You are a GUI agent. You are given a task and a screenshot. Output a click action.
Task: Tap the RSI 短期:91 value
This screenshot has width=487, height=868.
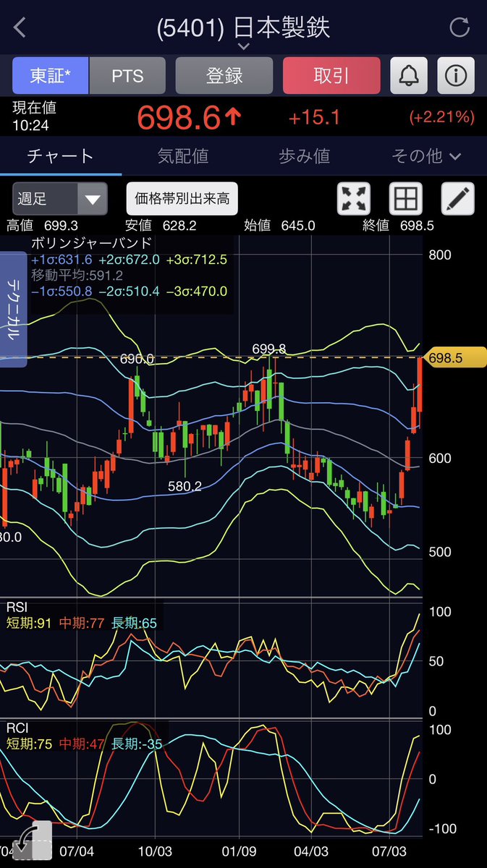(29, 624)
